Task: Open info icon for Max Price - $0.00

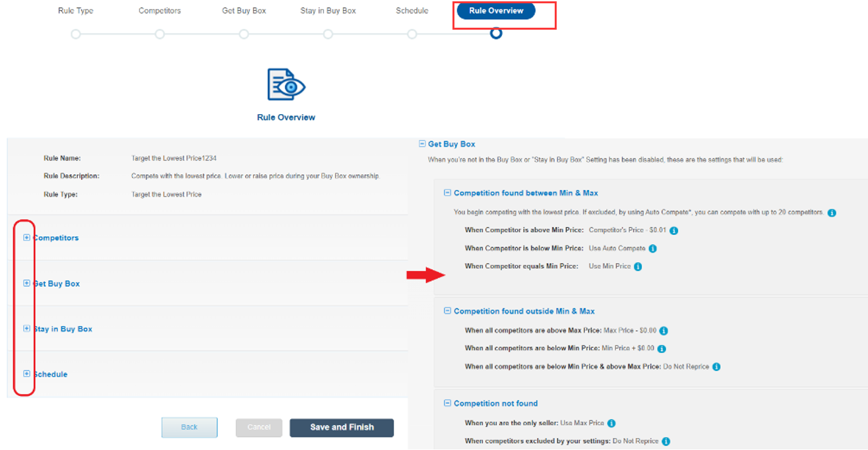Action: pyautogui.click(x=664, y=331)
